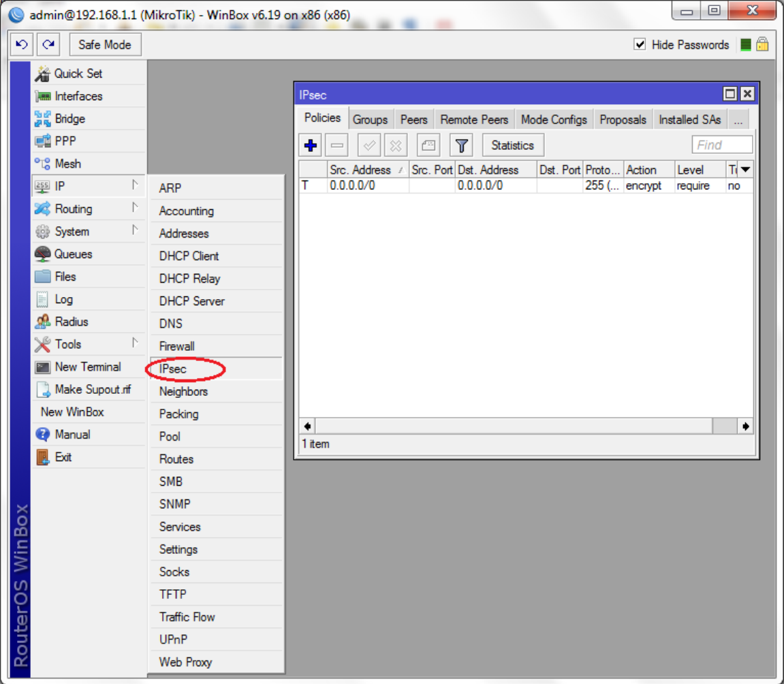Viewport: 784px width, 684px height.
Task: Switch to the Installed SAs tab
Action: pyautogui.click(x=689, y=120)
